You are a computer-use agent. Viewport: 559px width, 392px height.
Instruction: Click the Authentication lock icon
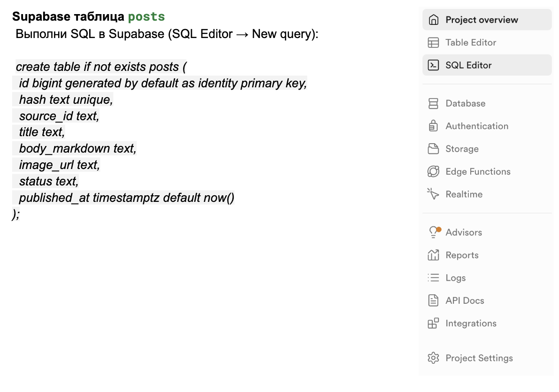(433, 126)
